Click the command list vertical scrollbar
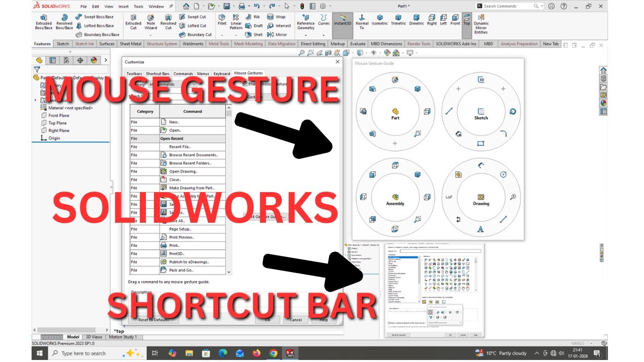Screen dimensions: 644x362 229,190
